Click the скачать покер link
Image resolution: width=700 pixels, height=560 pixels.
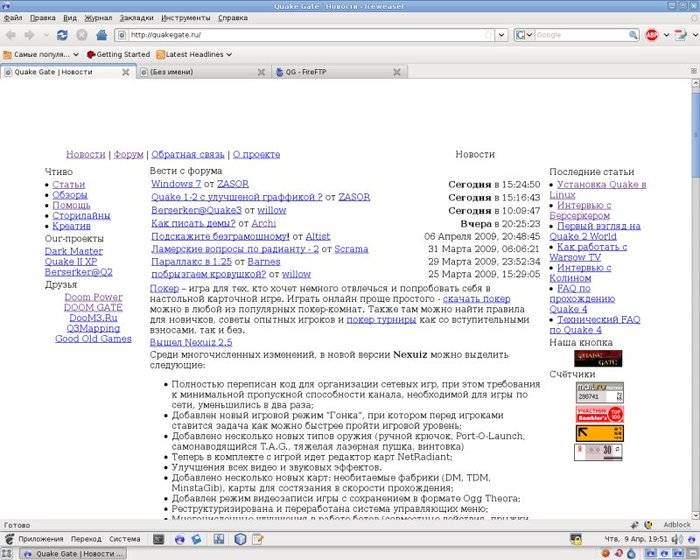pyautogui.click(x=477, y=299)
